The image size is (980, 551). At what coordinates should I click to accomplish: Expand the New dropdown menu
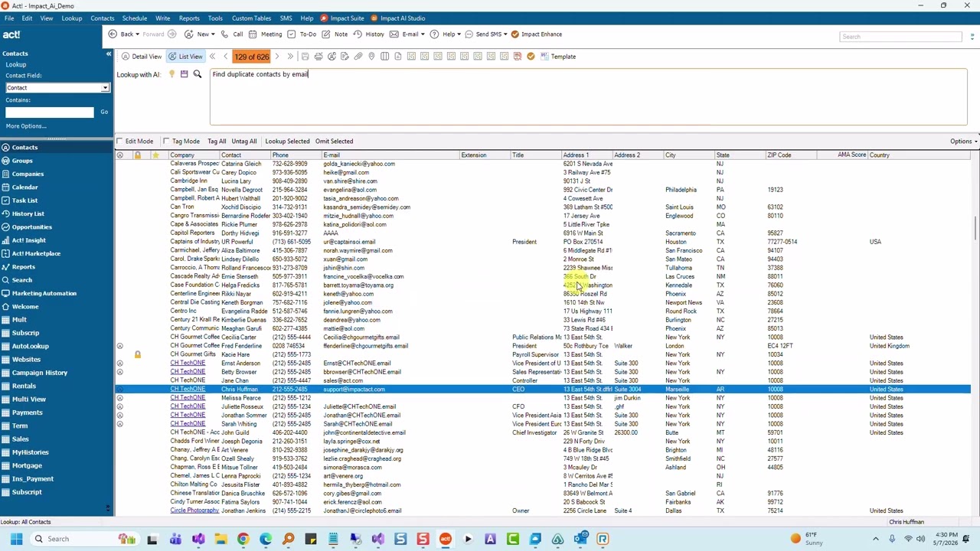(212, 34)
